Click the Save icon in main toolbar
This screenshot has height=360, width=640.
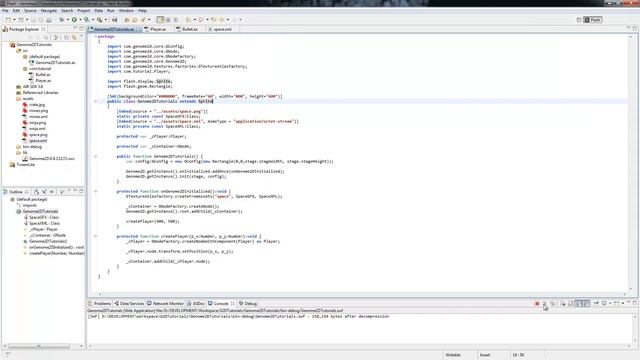pos(33,20)
